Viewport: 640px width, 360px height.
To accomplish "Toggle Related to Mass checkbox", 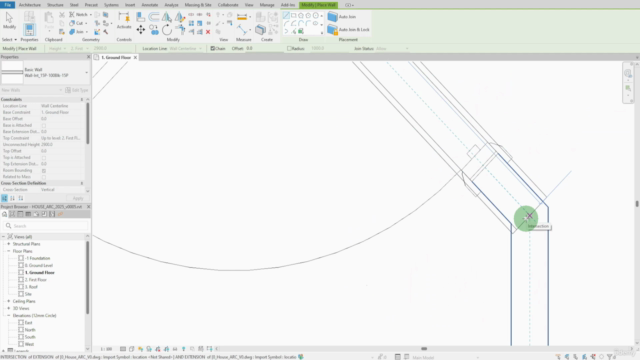I will pyautogui.click(x=44, y=177).
